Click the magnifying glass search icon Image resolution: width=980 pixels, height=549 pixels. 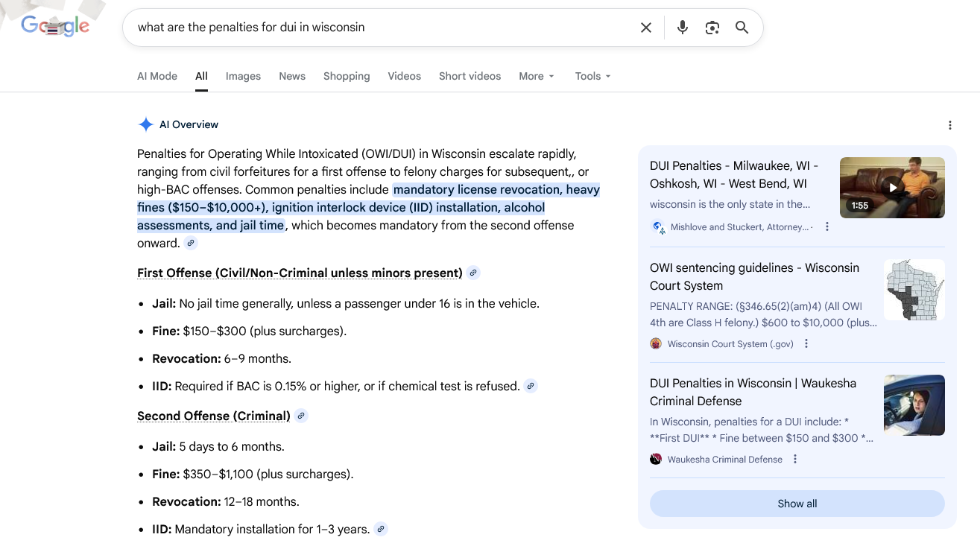click(x=742, y=28)
